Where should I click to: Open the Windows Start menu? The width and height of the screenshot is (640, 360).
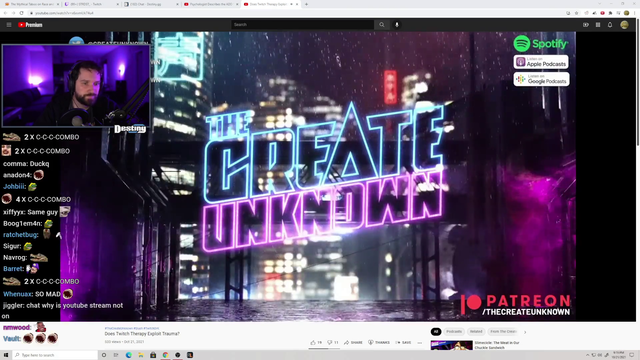(x=6, y=355)
